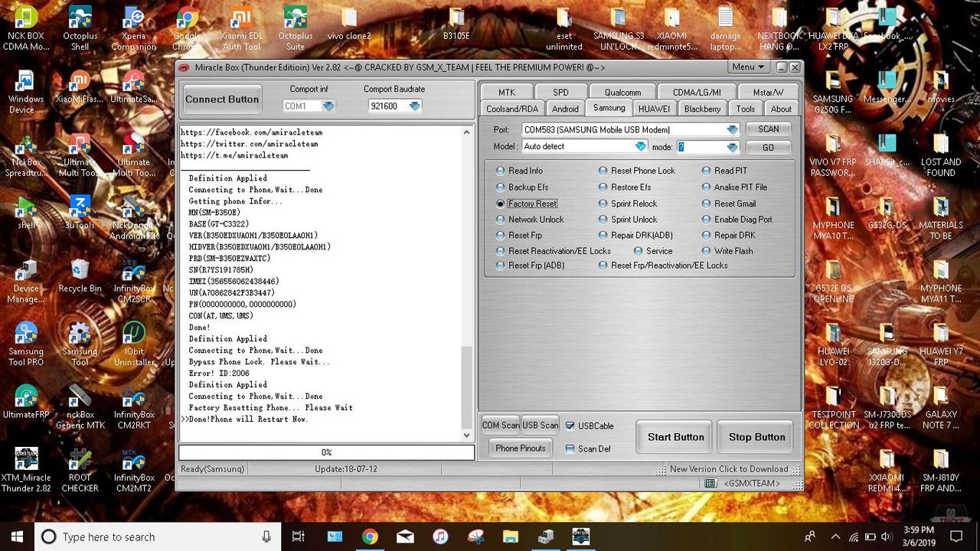Open the InfinityBox CM2MT2 shortcut

click(x=134, y=471)
